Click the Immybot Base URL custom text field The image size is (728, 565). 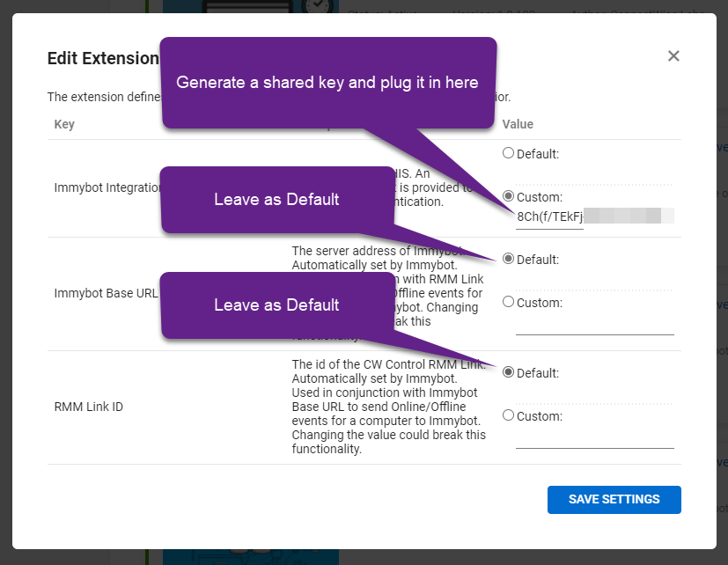click(594, 323)
